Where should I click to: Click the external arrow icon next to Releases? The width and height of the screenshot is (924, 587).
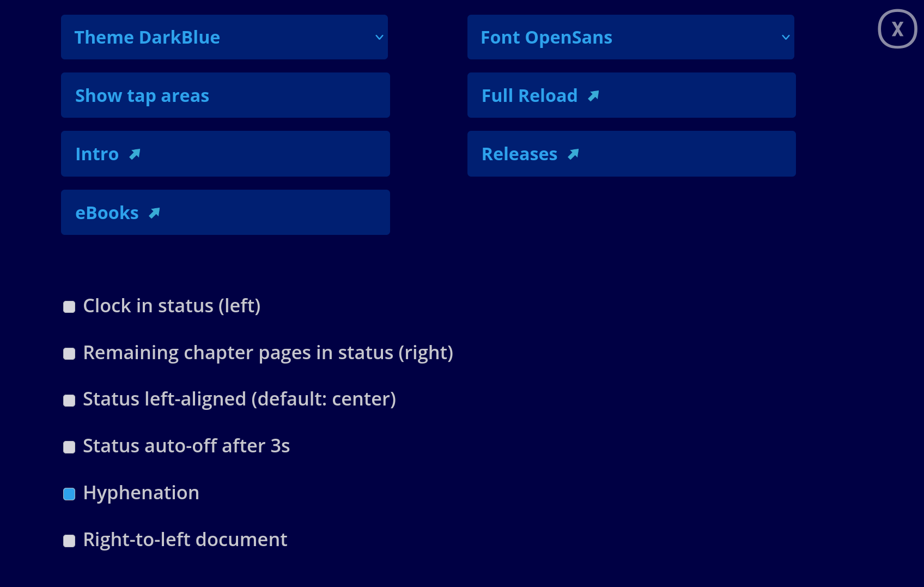point(573,154)
